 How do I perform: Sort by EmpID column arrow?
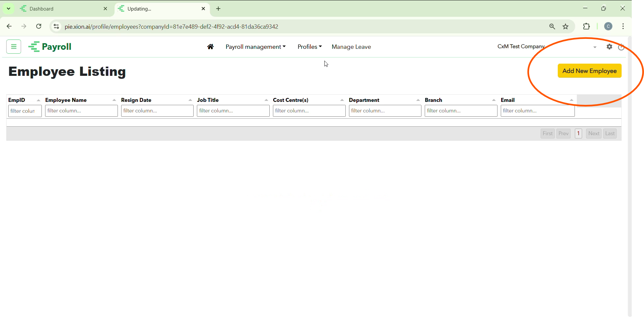[39, 100]
